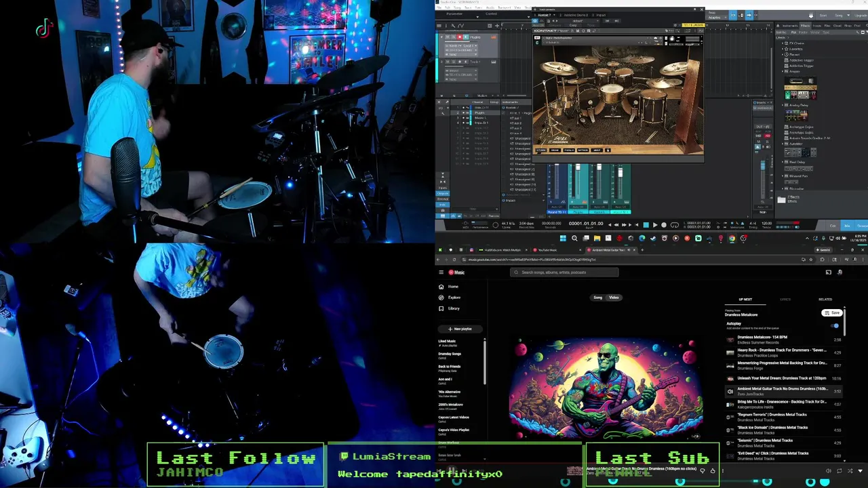Click the volume icon in player bar

point(829,471)
